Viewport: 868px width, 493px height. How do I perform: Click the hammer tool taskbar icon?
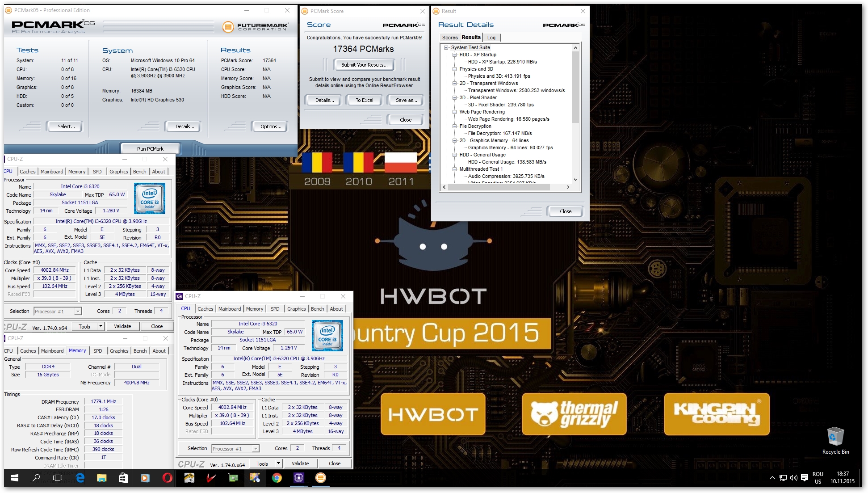tap(189, 478)
